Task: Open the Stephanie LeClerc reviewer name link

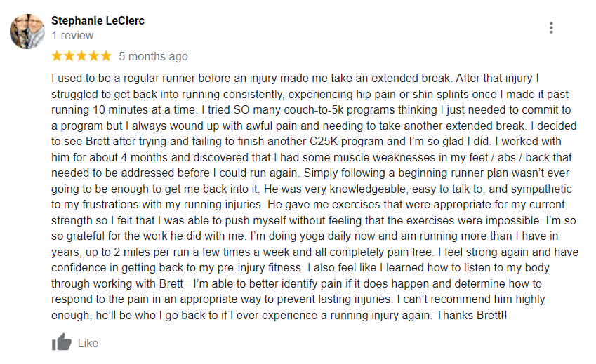Action: coord(98,20)
